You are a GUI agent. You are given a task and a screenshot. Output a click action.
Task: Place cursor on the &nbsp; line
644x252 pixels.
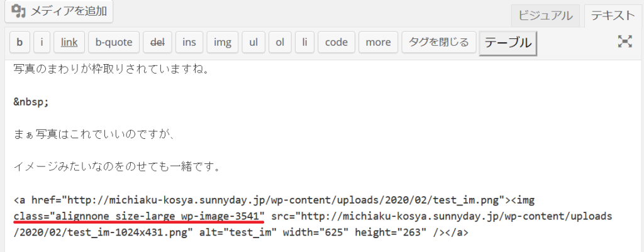coord(31,102)
